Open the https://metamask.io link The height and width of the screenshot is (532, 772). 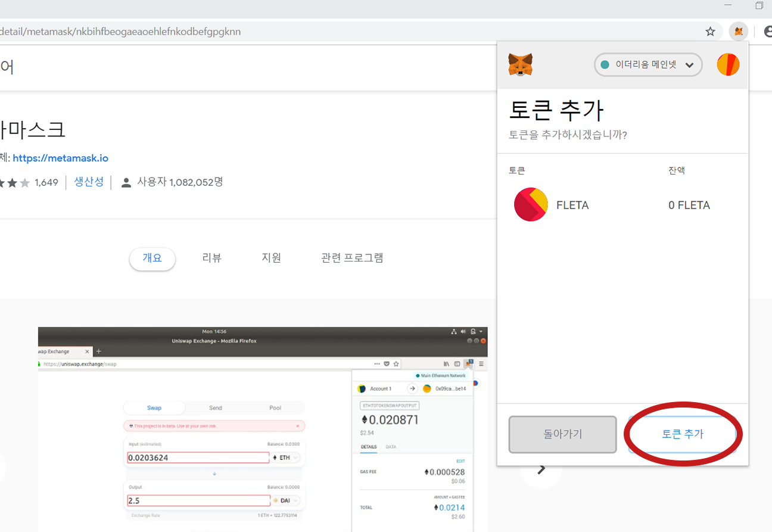pos(61,157)
